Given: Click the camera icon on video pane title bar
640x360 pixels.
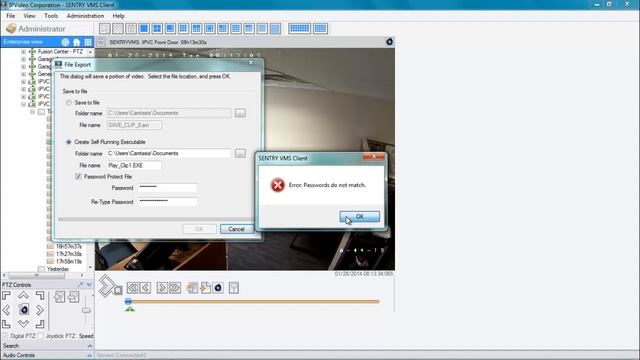Looking at the screenshot, I should [x=389, y=42].
